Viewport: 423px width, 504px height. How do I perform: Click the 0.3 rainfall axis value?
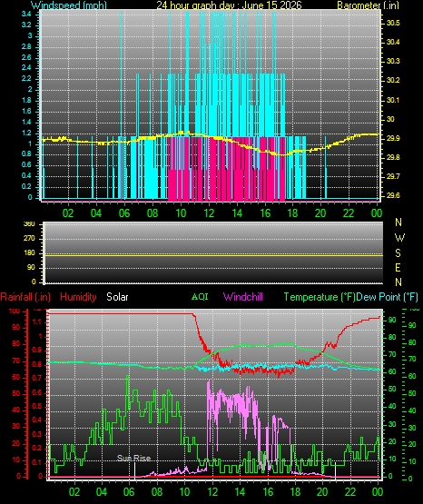(x=37, y=435)
